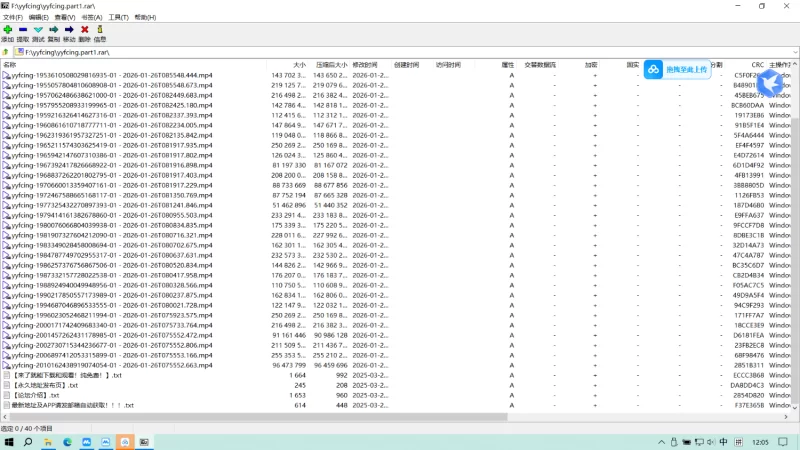Click the Move (移动) dark blue arrow icon
800x450 pixels.
(69, 30)
